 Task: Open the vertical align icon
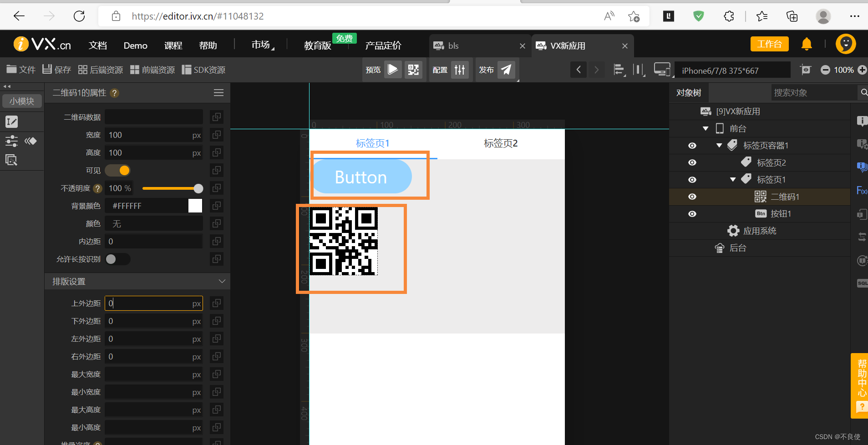639,70
